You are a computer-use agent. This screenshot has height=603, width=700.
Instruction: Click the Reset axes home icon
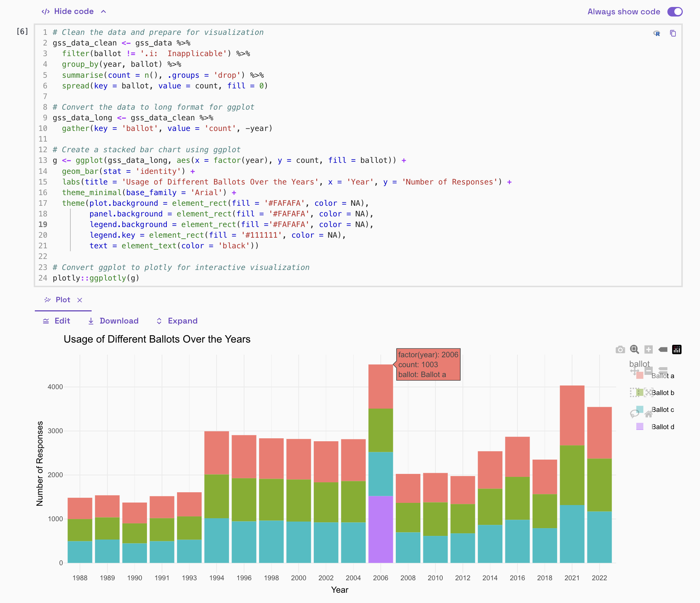coord(648,414)
